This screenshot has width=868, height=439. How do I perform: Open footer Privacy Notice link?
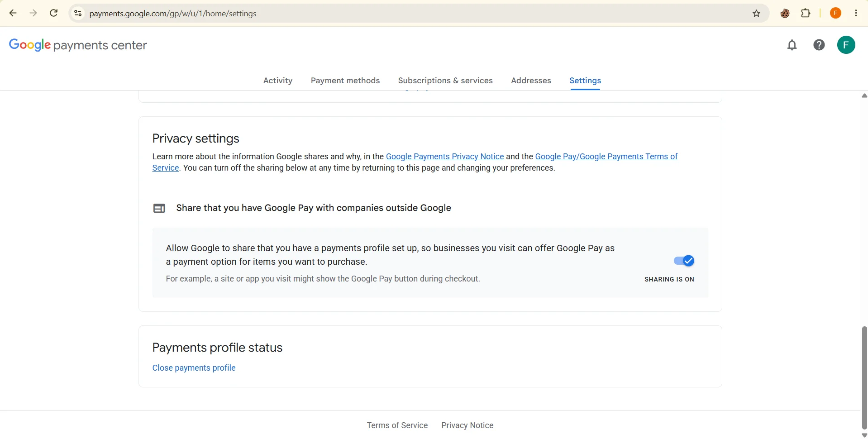point(467,425)
